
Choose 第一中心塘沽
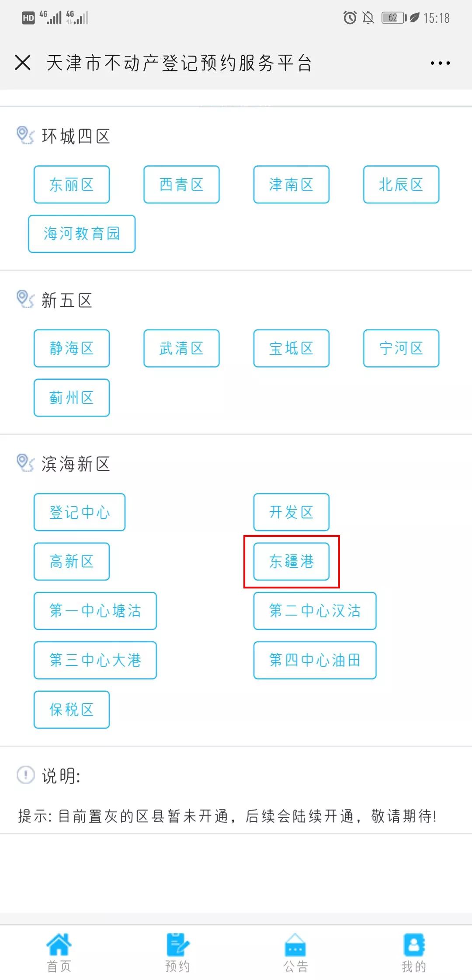(x=95, y=611)
